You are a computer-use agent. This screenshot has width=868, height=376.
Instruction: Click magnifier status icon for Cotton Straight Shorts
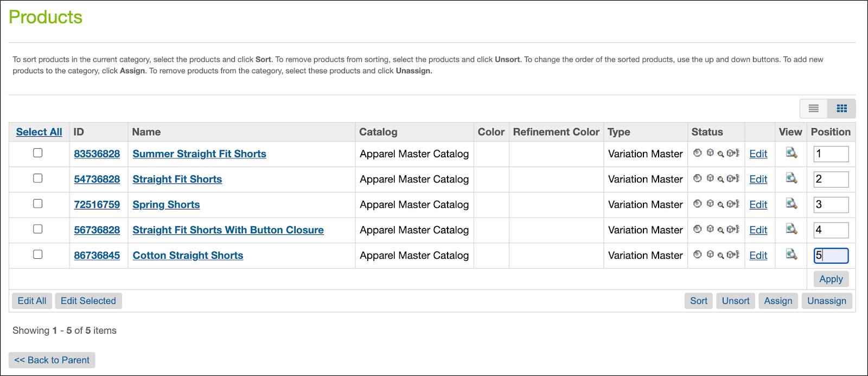tap(720, 256)
